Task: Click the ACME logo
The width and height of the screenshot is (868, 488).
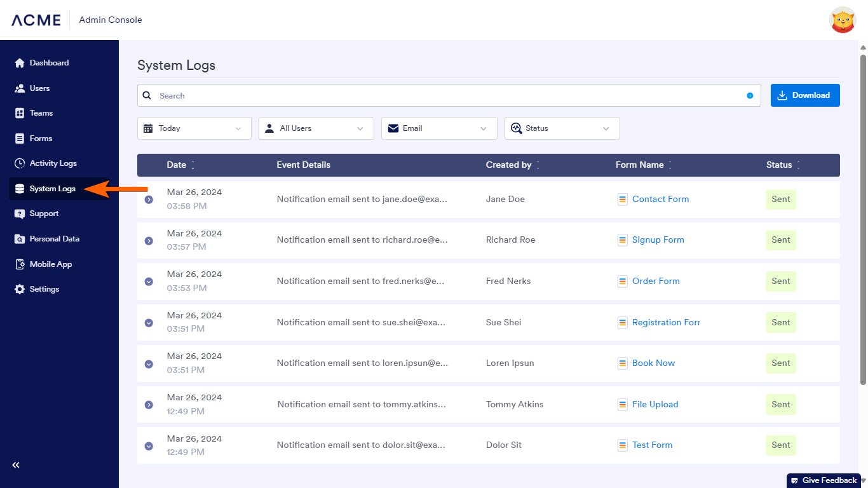Action: [x=36, y=20]
